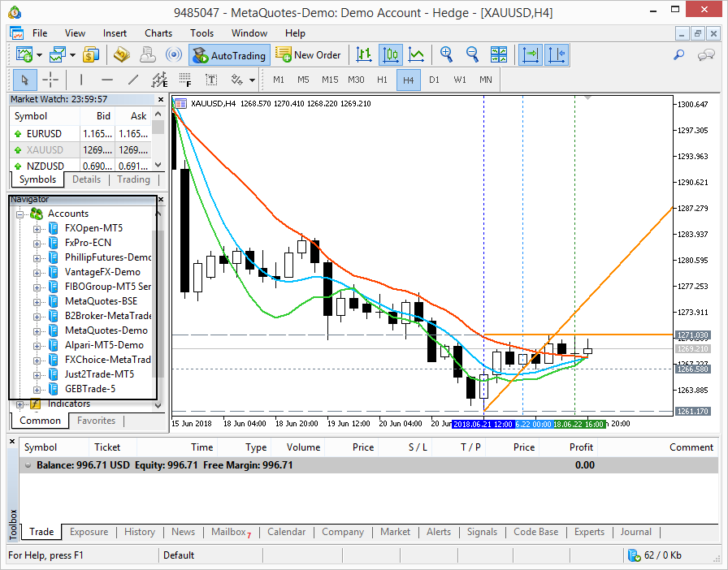
Task: Switch to H1 timeframe
Action: click(x=382, y=80)
